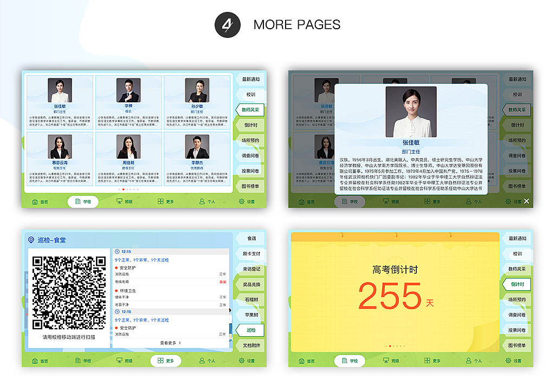Image resolution: width=555 pixels, height=392 pixels.
Task: Tap the 首页 home icon on the teacher grid screen
Action: 35,201
